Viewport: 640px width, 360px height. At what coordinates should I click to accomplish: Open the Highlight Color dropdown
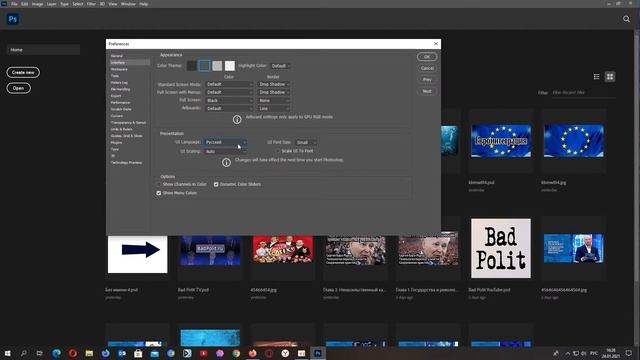pos(280,66)
